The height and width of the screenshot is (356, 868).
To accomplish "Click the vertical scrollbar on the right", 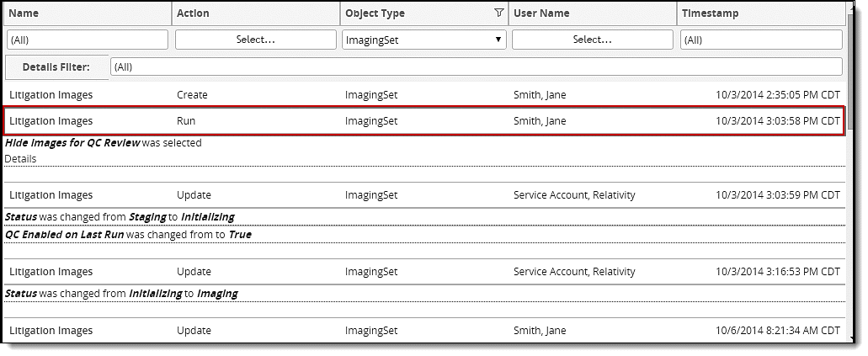I will [852, 168].
